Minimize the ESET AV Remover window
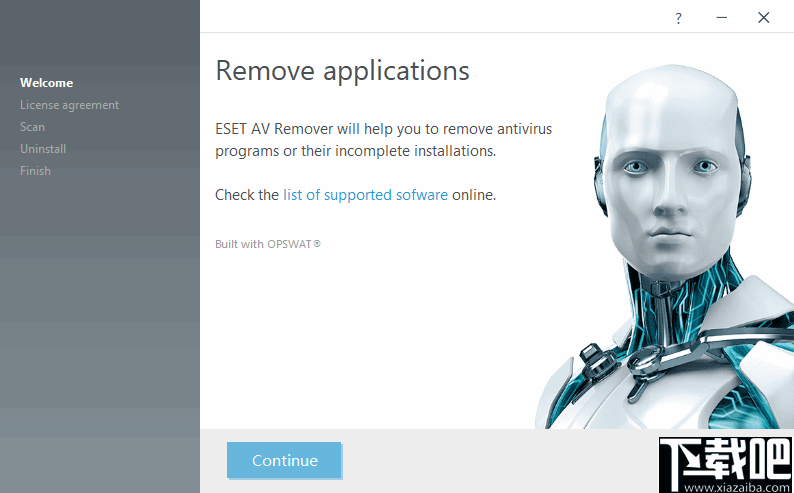Image resolution: width=794 pixels, height=493 pixels. [722, 18]
